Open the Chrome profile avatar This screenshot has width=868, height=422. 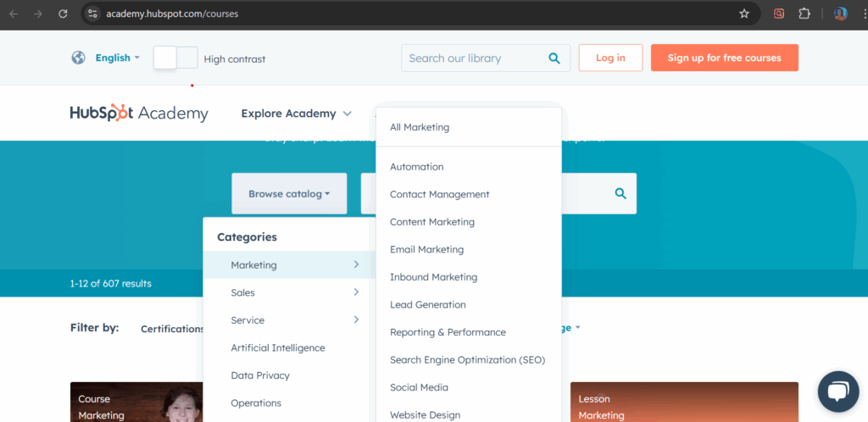pos(840,14)
